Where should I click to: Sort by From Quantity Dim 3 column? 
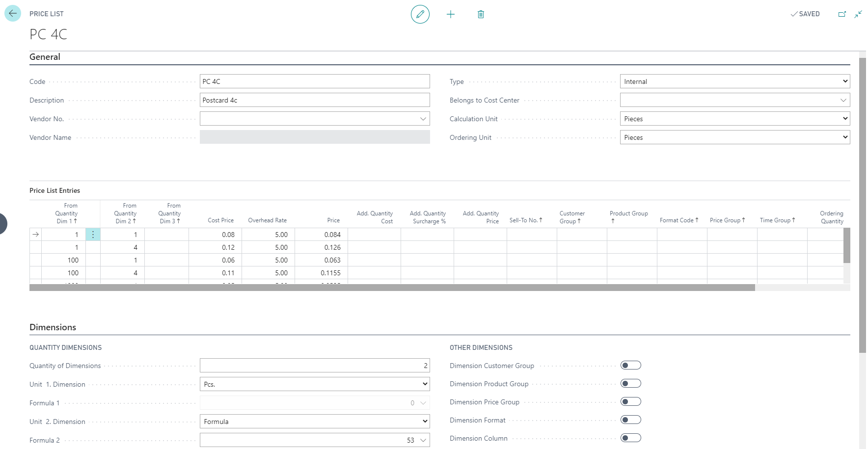click(169, 213)
